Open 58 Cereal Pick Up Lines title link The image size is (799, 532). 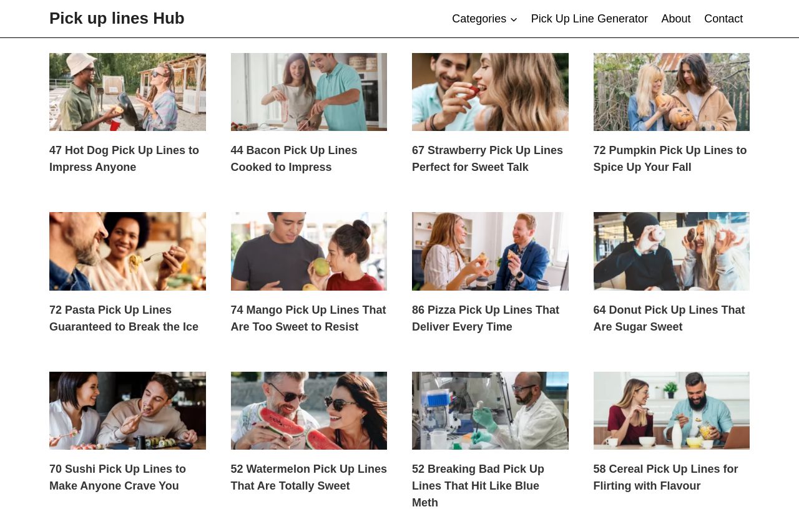(x=665, y=477)
